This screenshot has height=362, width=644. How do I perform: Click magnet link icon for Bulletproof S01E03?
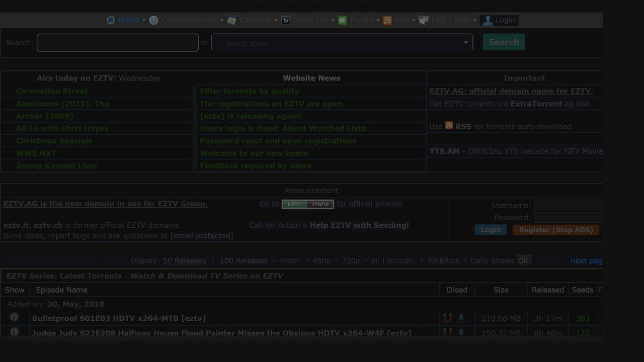447,318
